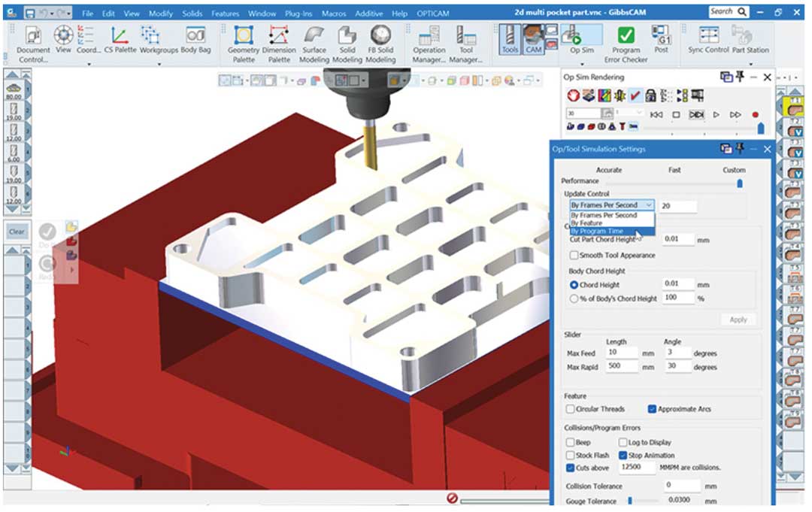Open the CS Palette
This screenshot has height=512, width=812.
(x=120, y=38)
